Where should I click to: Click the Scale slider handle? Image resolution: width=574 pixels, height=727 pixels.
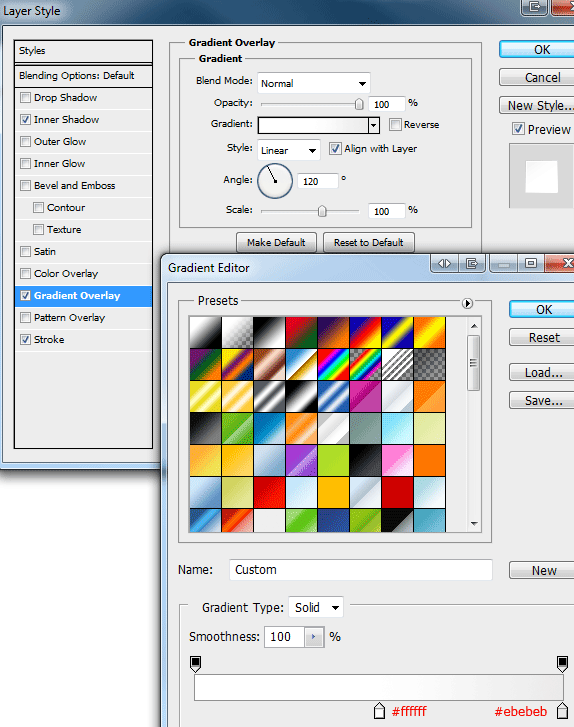click(322, 211)
